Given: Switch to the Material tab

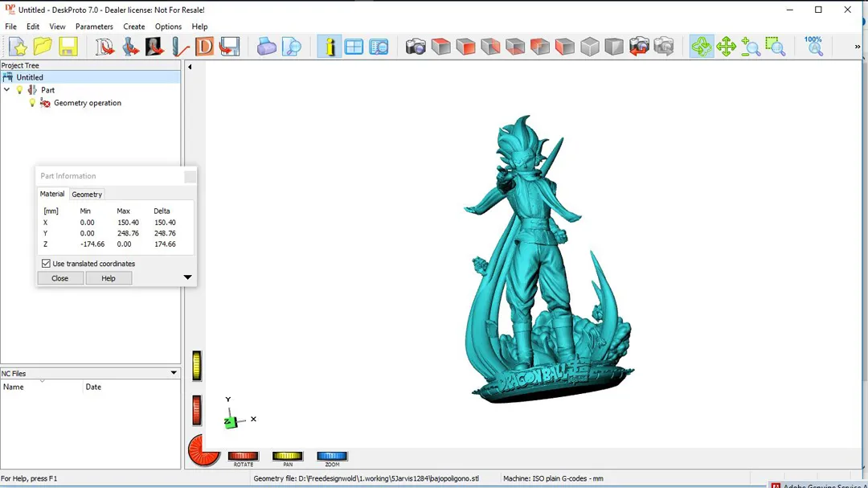Looking at the screenshot, I should (52, 194).
